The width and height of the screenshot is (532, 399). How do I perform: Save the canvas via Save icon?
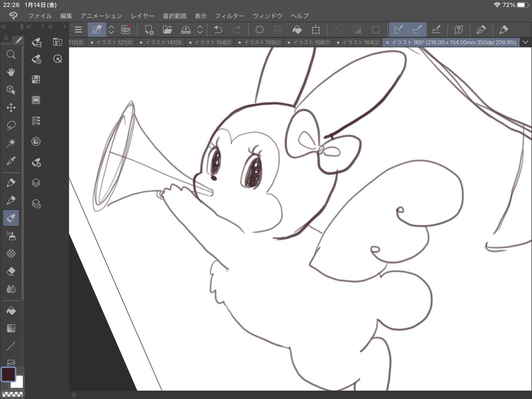click(186, 30)
